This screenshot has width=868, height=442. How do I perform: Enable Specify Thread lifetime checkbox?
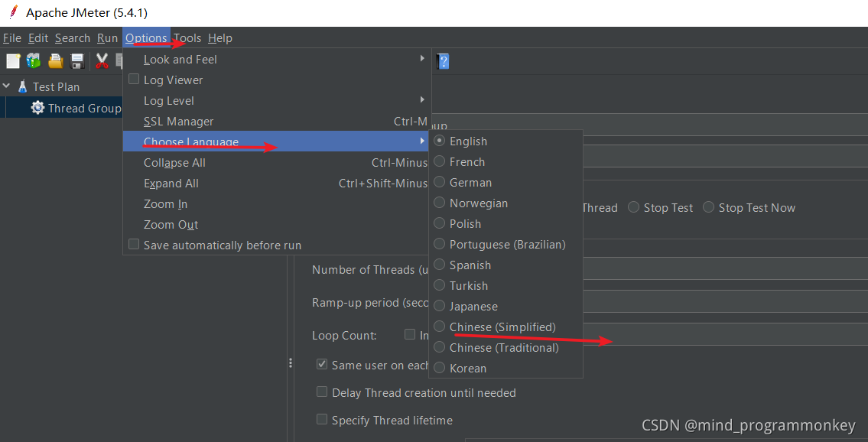322,419
